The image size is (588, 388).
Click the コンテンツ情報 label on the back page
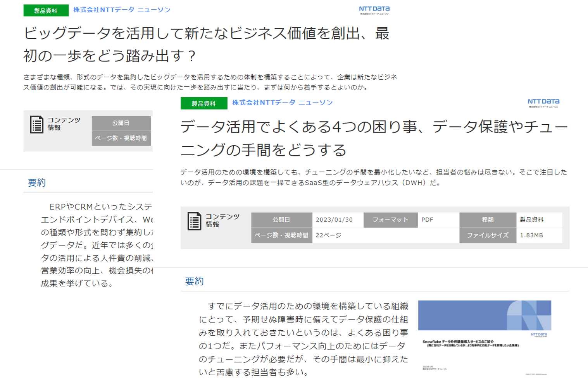[64, 124]
